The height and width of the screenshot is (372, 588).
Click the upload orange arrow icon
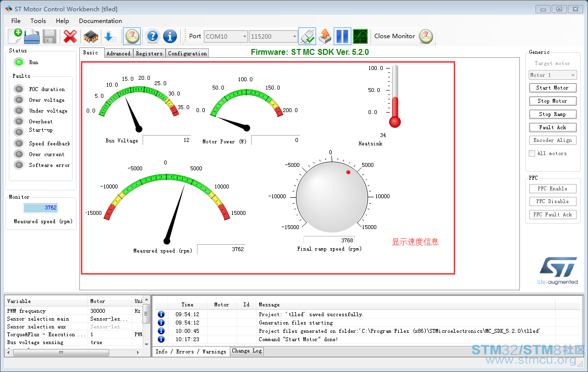click(x=324, y=36)
